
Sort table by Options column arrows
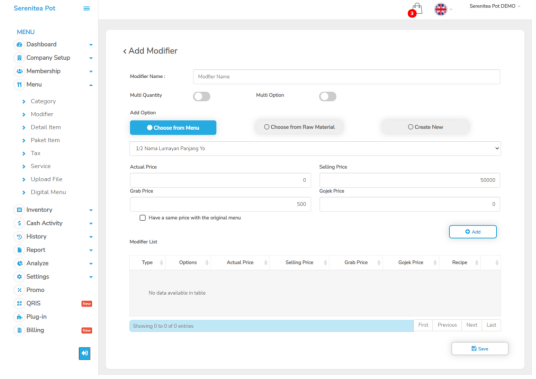tap(207, 262)
